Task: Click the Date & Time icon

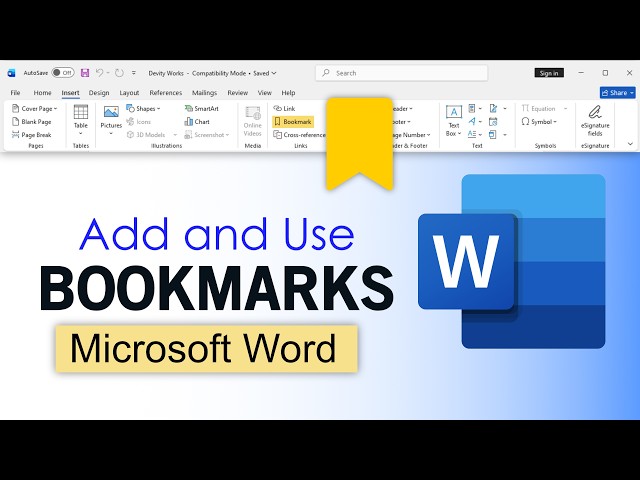Action: (493, 122)
